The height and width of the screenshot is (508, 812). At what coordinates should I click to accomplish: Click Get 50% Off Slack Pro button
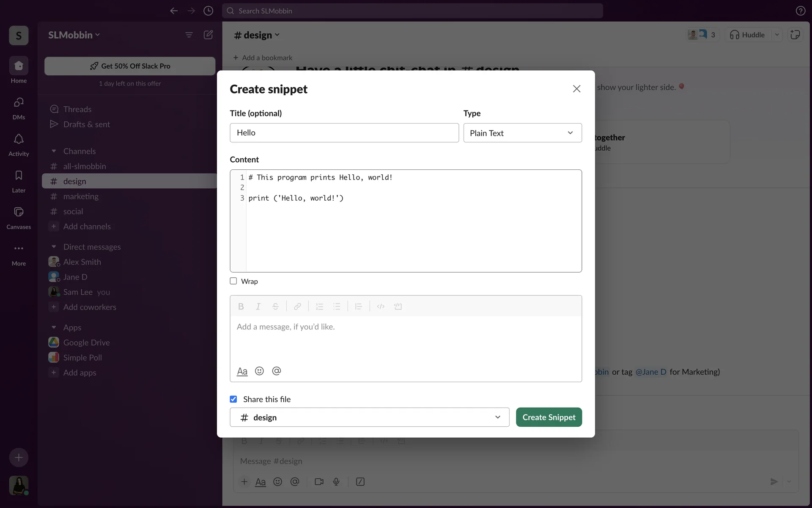[x=130, y=66]
